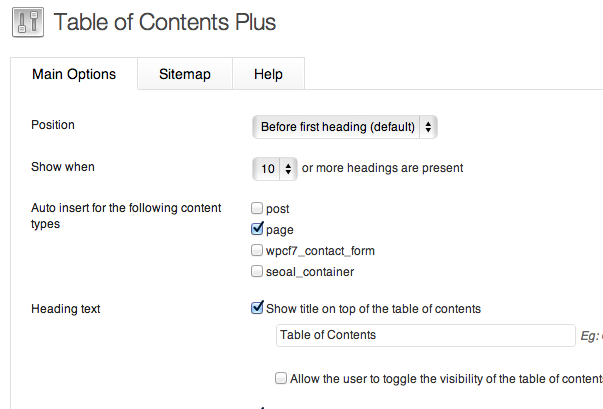Screen dimensions: 603x409
Task: Expand the Show when headings count dropdown
Action: (x=275, y=169)
